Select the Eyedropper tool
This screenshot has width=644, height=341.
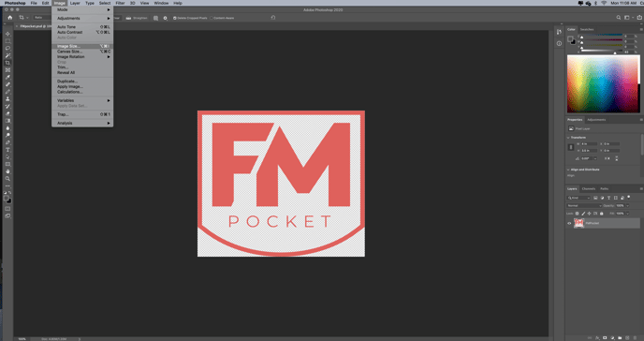click(x=7, y=77)
